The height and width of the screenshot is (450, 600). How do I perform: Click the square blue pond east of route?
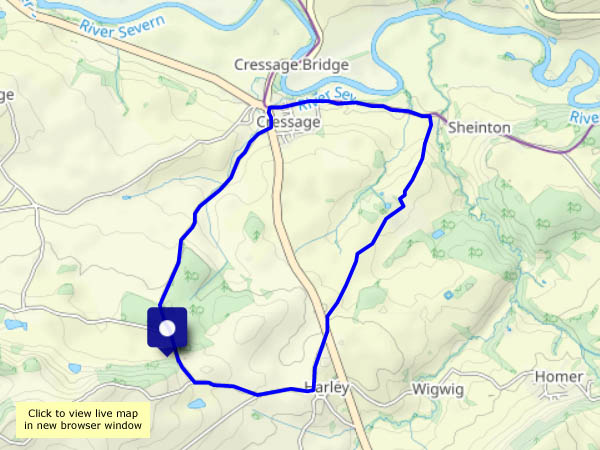(448, 295)
